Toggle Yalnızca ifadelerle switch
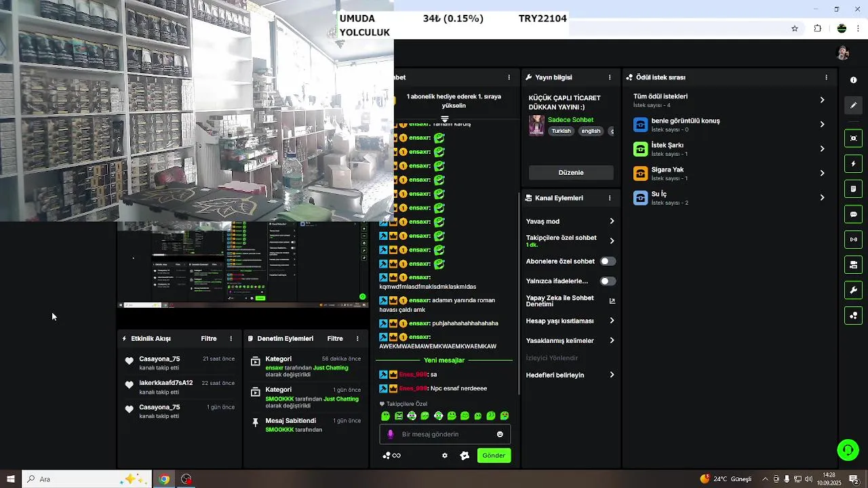 pos(608,281)
